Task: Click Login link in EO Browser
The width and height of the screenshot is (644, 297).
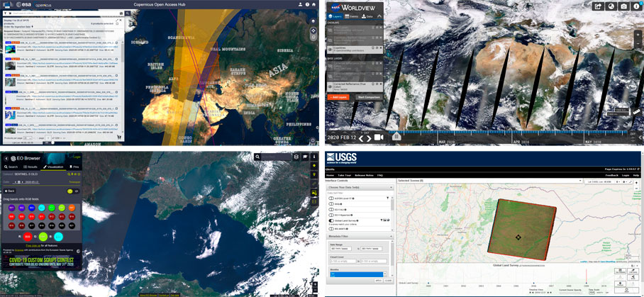Action: pos(77,157)
